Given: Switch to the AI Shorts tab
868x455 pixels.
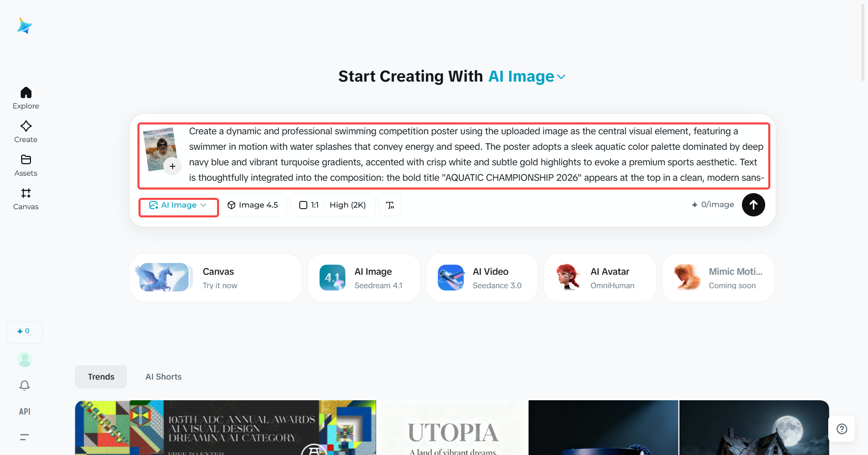Looking at the screenshot, I should click(x=163, y=377).
